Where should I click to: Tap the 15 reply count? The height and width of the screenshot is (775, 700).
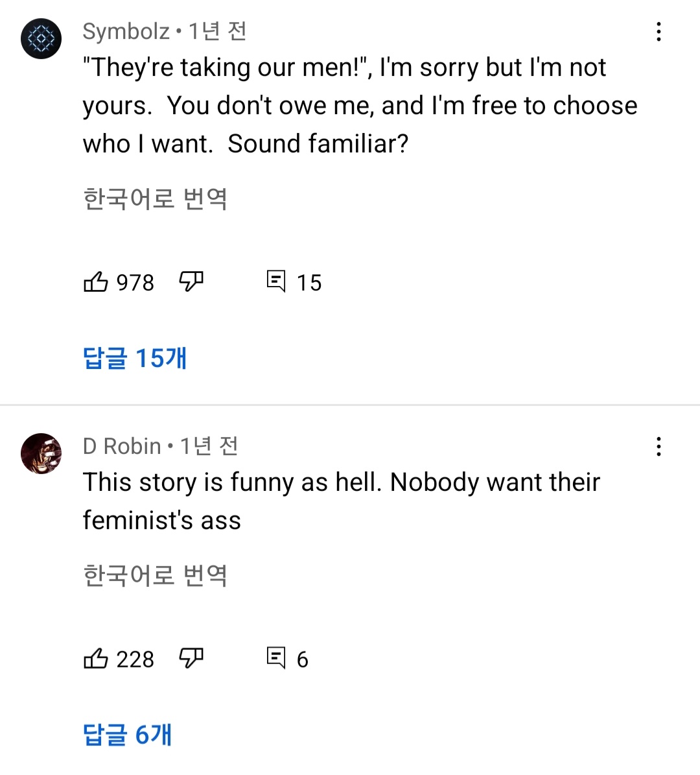[309, 283]
